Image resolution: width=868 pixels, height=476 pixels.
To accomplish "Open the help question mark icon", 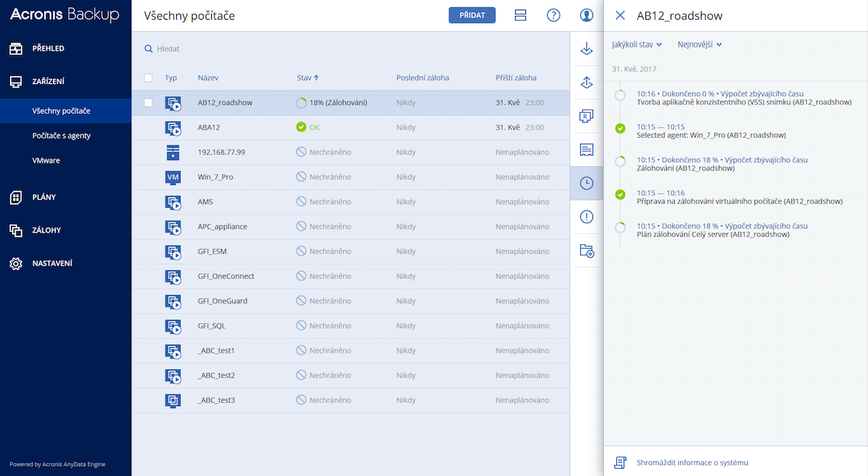I will coord(553,15).
